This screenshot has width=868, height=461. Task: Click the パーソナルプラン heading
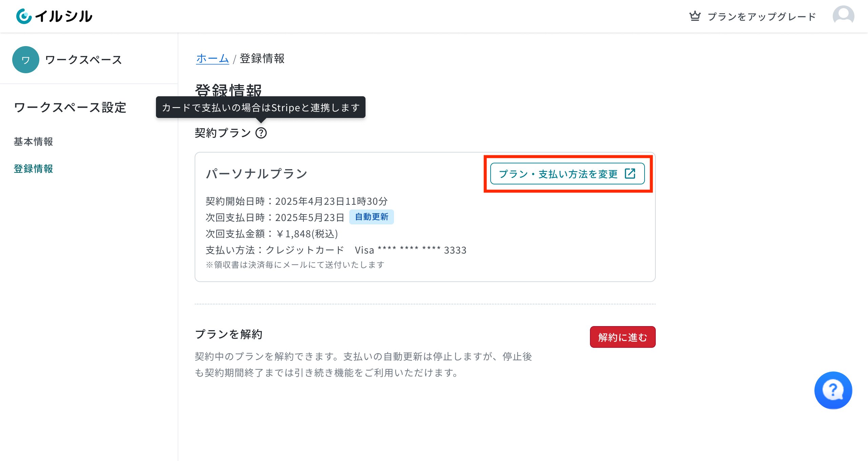coord(257,174)
